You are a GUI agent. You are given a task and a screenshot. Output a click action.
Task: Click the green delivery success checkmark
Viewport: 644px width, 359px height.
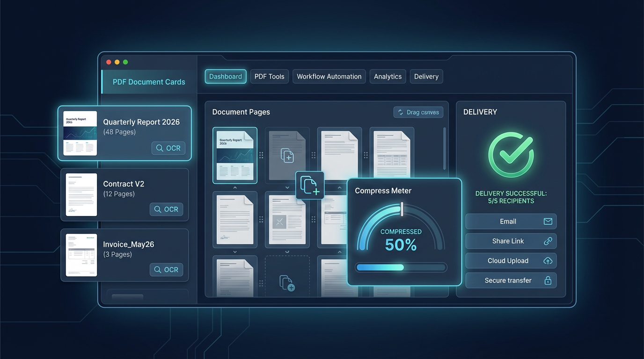pos(511,154)
